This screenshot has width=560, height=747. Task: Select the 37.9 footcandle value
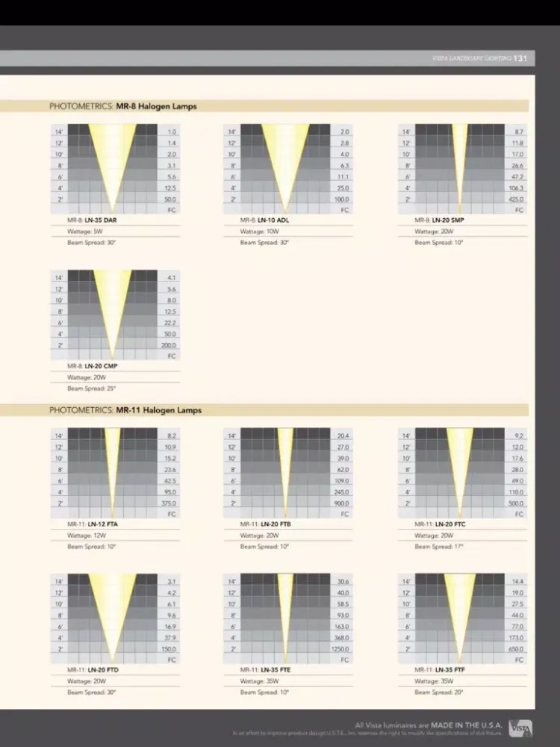point(169,638)
